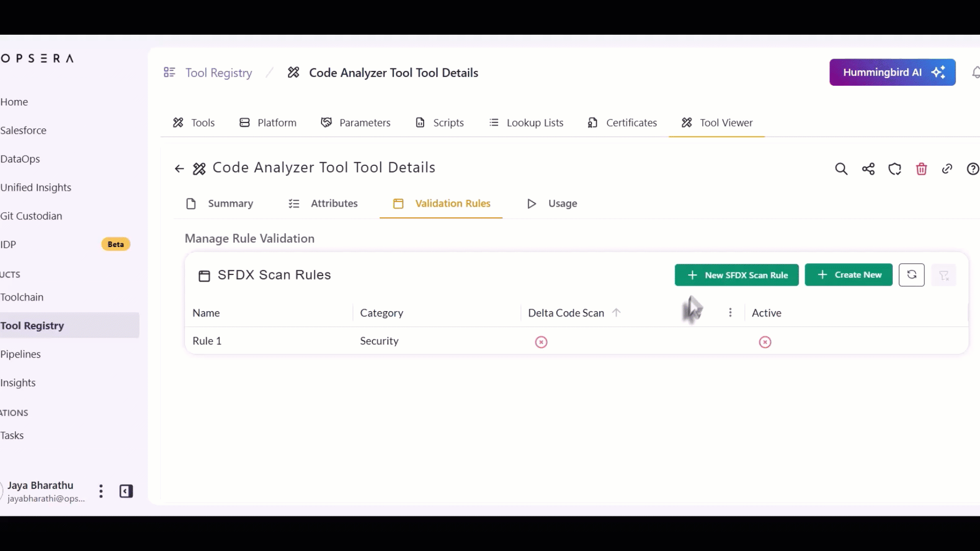Viewport: 980px width, 551px height.
Task: Select the Rule 1 table row
Action: click(207, 341)
